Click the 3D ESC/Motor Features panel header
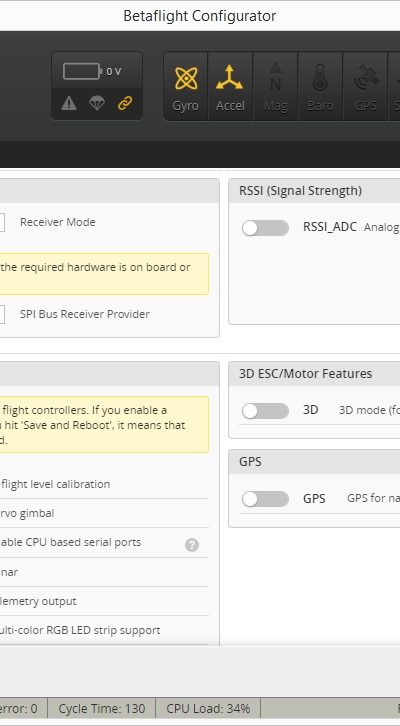This screenshot has height=726, width=400. coord(314,374)
